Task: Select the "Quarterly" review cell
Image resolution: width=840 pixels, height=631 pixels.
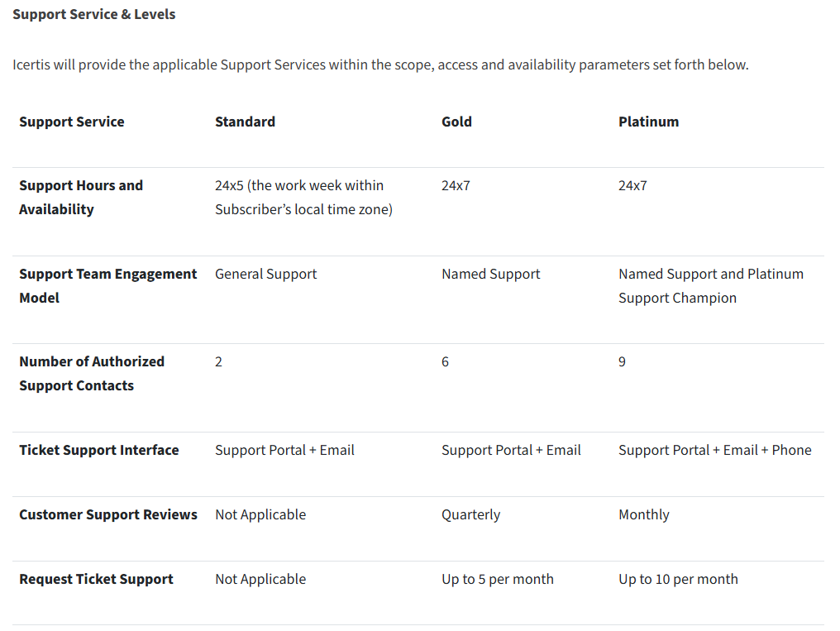Action: click(x=470, y=514)
